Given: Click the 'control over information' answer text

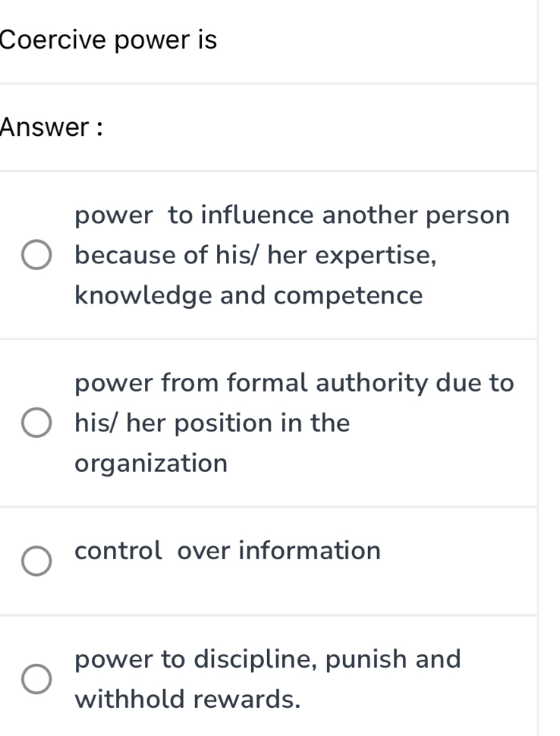Looking at the screenshot, I should click(228, 550).
